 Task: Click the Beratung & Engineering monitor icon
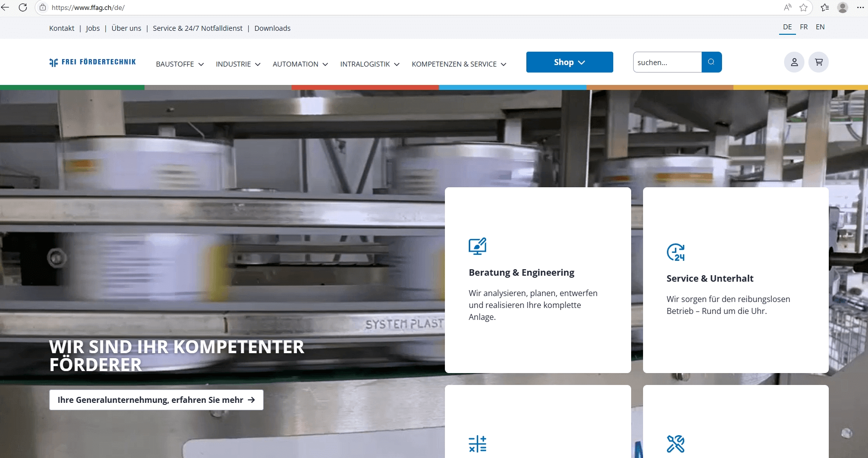[477, 246]
